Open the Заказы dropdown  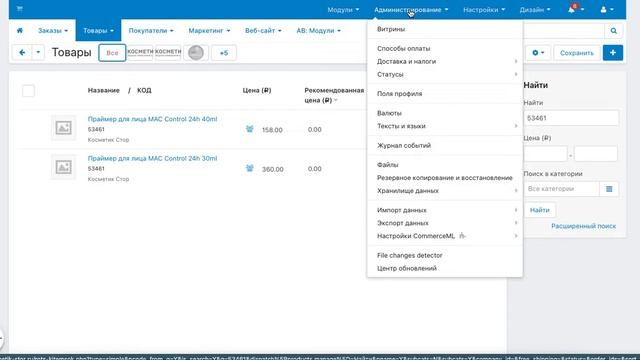(x=53, y=31)
